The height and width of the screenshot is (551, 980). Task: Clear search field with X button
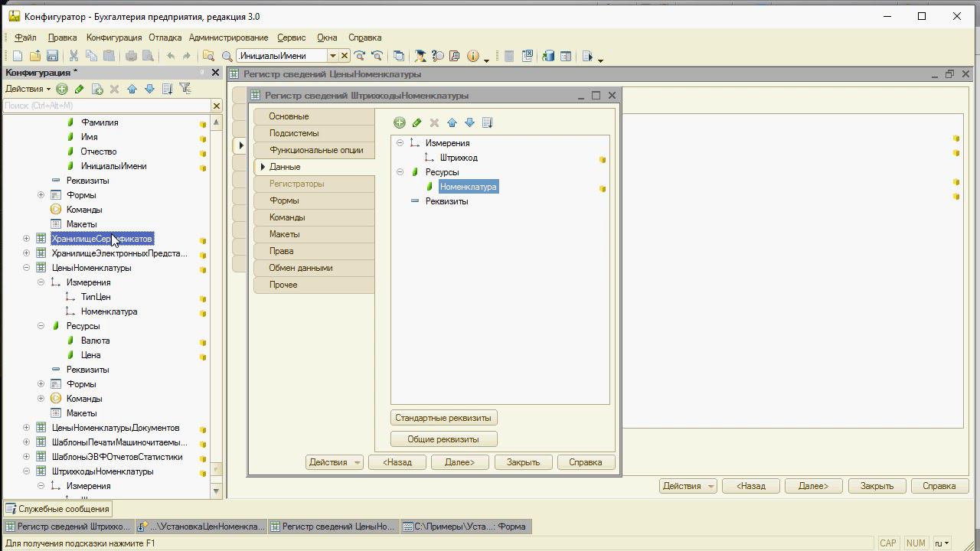click(345, 56)
